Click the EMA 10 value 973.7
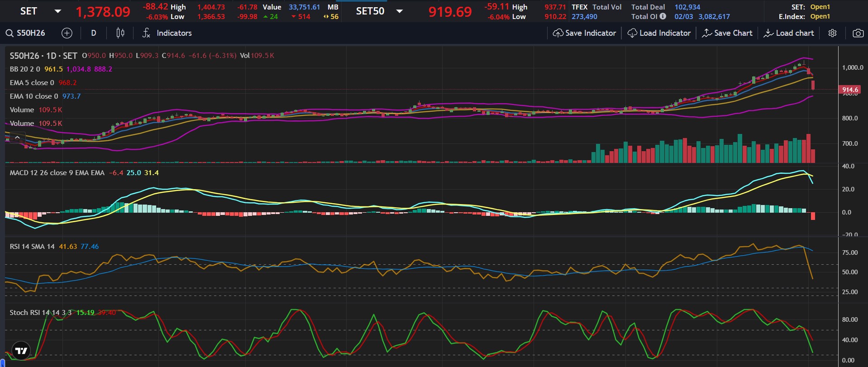This screenshot has width=868, height=367. click(72, 96)
